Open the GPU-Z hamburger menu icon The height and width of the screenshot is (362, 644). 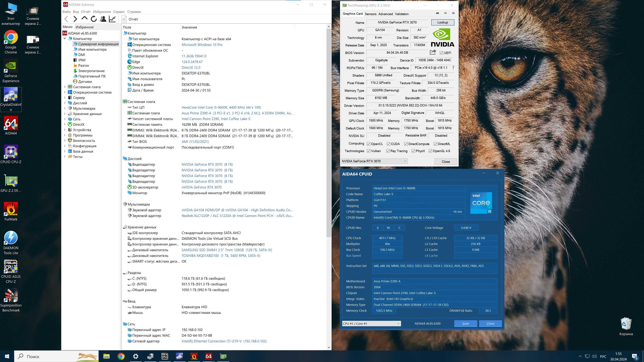pyautogui.click(x=453, y=13)
